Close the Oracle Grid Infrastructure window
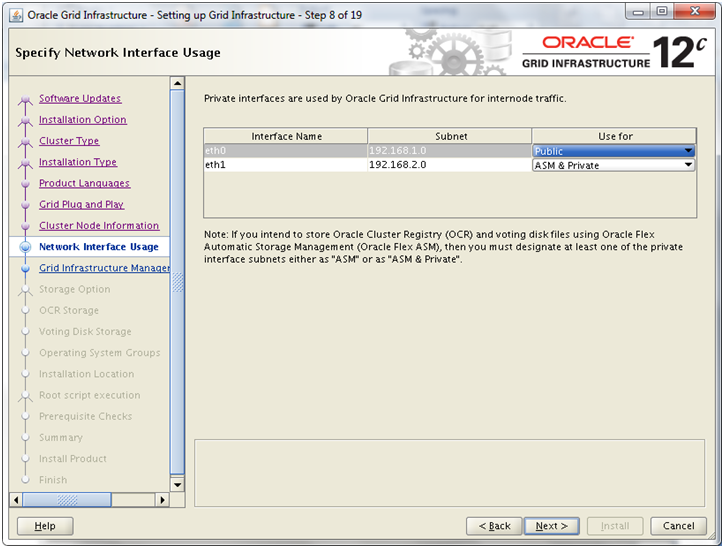The image size is (724, 548). pyautogui.click(x=694, y=12)
